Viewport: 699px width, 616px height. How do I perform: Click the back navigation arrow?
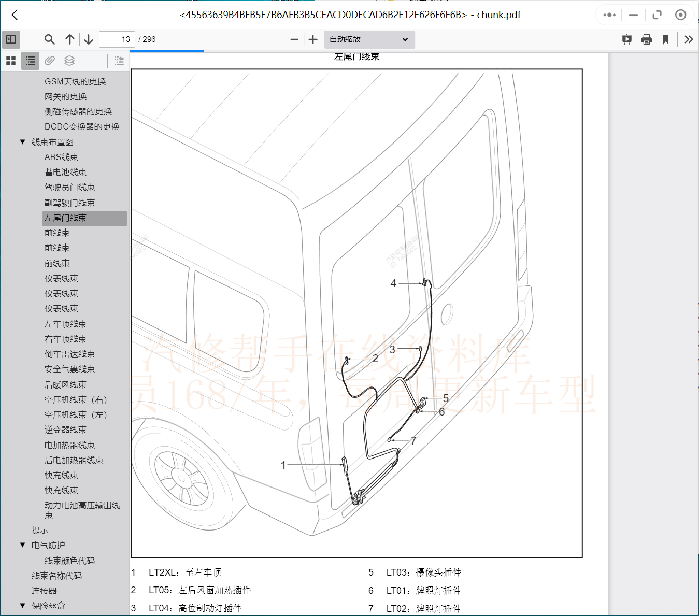click(x=14, y=15)
